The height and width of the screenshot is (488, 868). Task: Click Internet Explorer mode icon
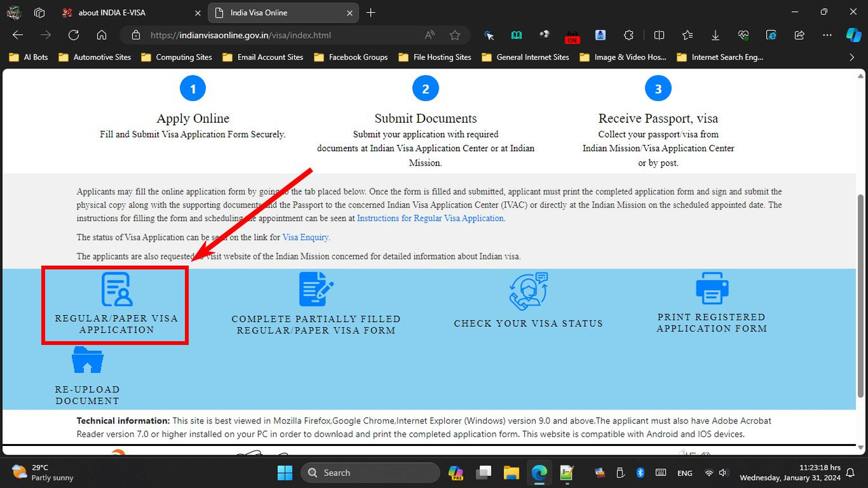click(x=771, y=35)
